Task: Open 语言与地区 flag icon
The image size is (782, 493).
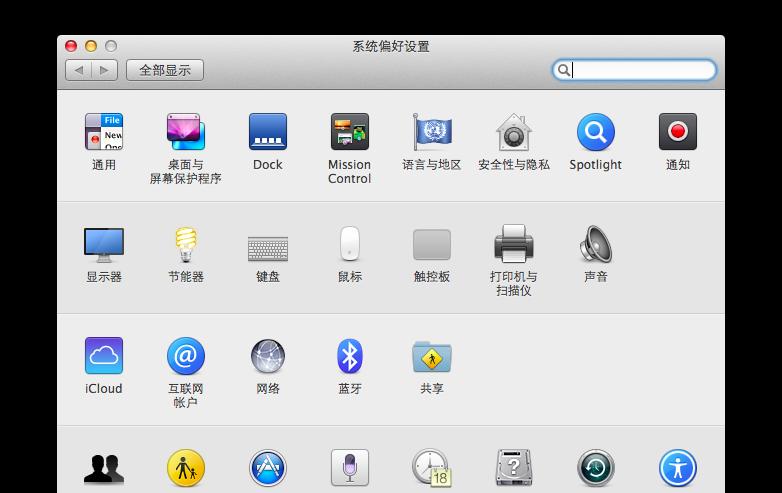Action: pos(432,132)
